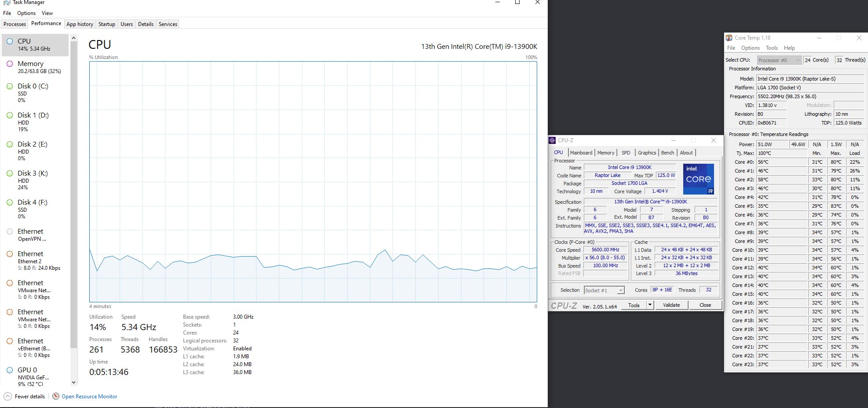The width and height of the screenshot is (868, 408).
Task: Click the Cores 8P + 16E field
Action: [x=662, y=290]
